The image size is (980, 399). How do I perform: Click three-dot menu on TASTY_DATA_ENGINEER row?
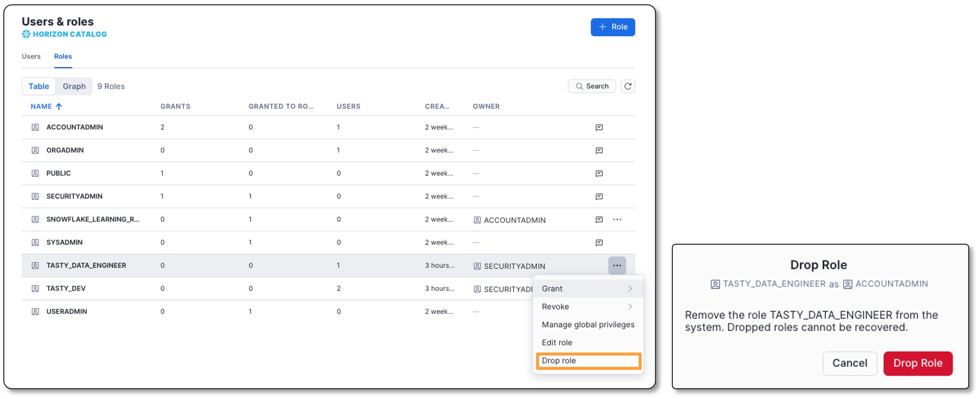pos(617,265)
